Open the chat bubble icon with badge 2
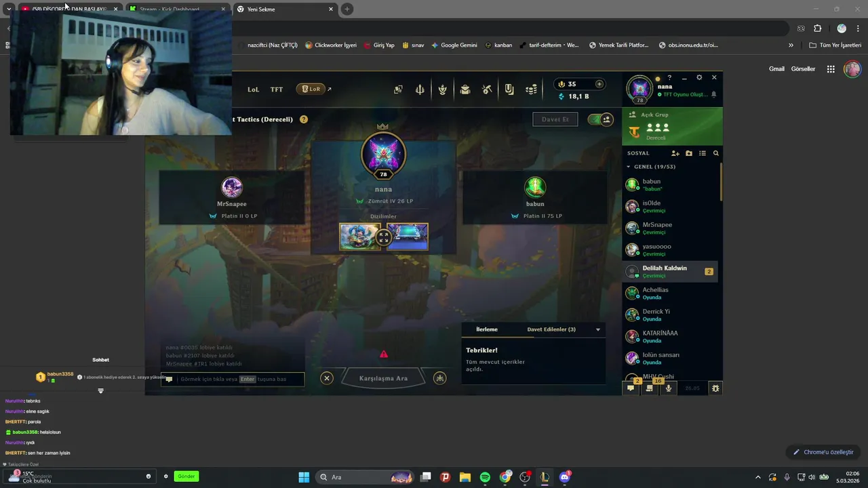The width and height of the screenshot is (868, 488). point(631,388)
